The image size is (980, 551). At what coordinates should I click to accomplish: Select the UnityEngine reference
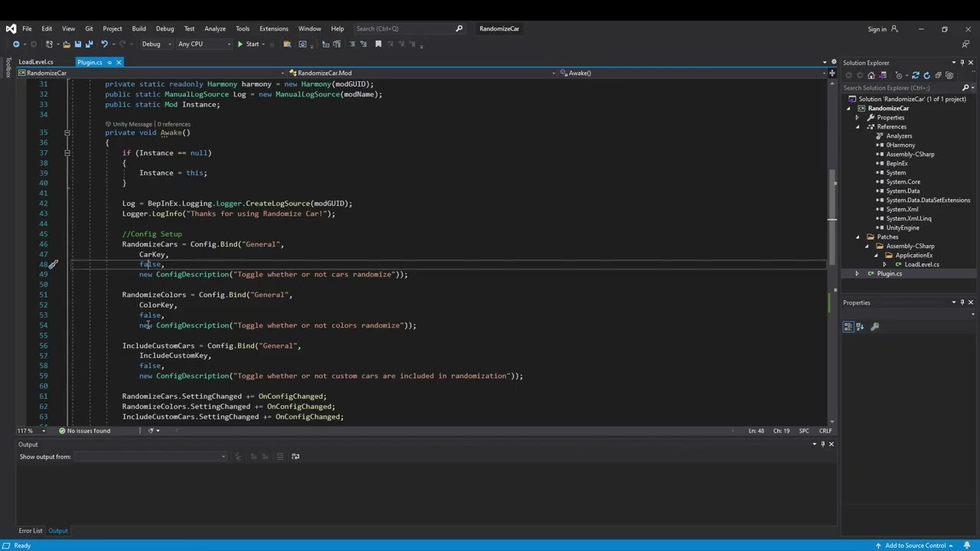pyautogui.click(x=903, y=228)
